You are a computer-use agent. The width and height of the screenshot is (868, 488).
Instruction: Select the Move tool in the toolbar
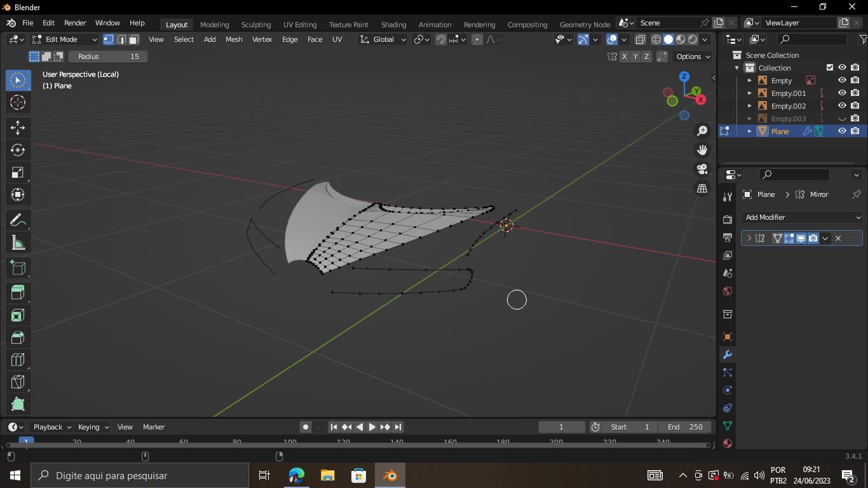click(x=18, y=128)
